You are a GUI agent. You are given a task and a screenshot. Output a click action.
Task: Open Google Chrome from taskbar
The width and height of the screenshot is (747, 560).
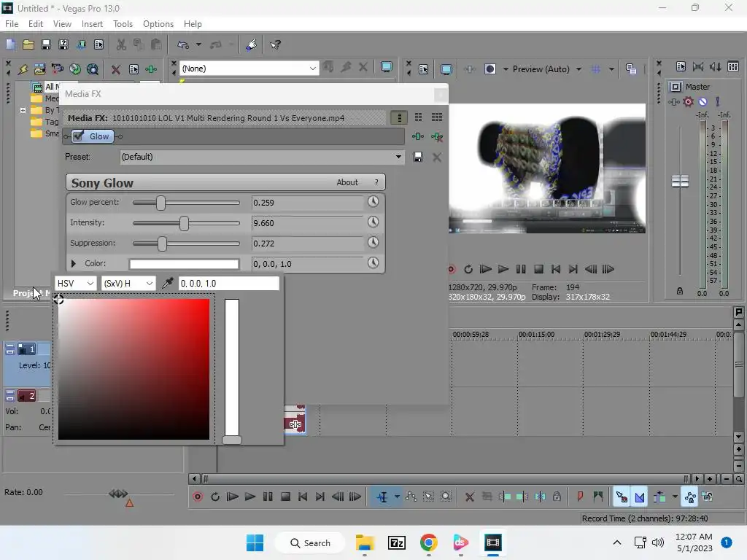tap(428, 542)
